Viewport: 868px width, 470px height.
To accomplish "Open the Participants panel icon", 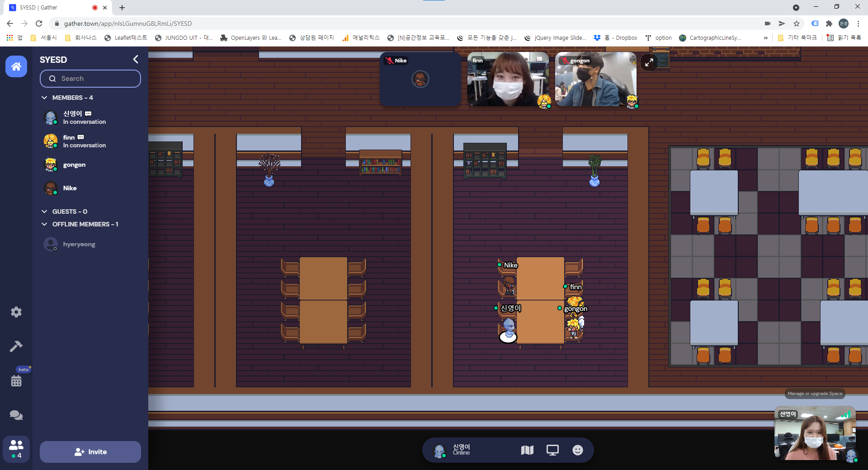I will click(16, 449).
